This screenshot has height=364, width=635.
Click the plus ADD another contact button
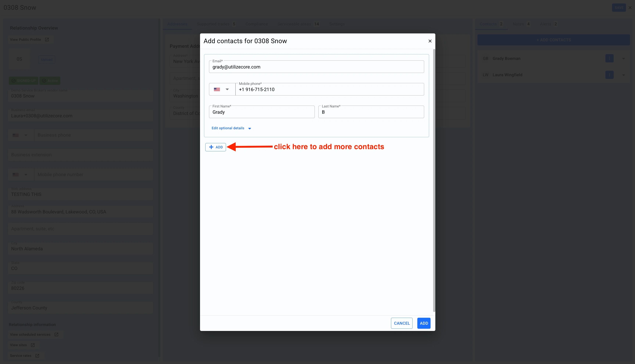215,147
